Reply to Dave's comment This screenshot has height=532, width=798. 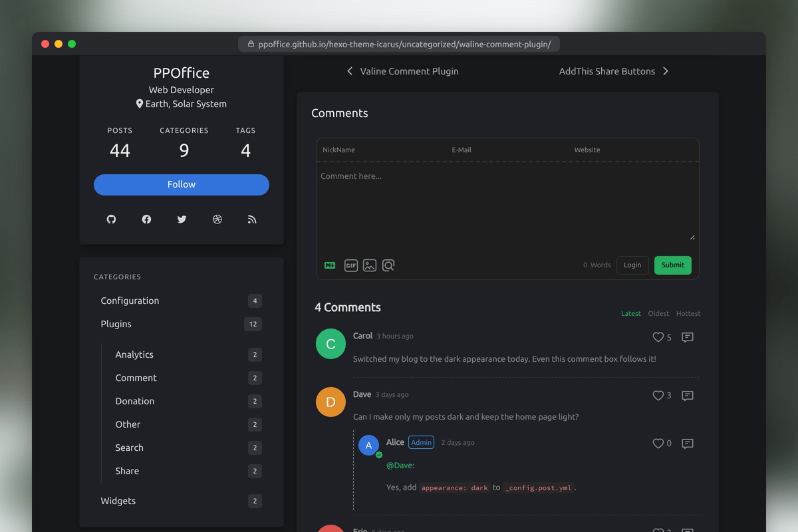pyautogui.click(x=688, y=396)
